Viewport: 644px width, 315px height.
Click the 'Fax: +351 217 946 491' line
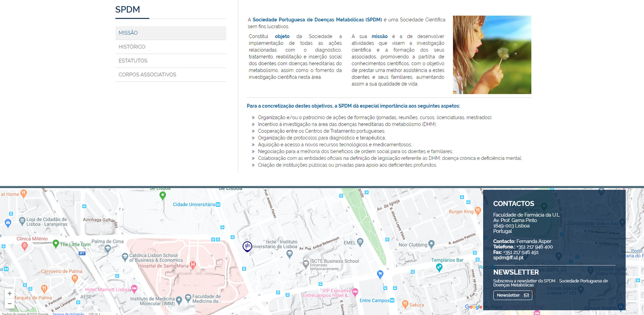[x=516, y=252]
